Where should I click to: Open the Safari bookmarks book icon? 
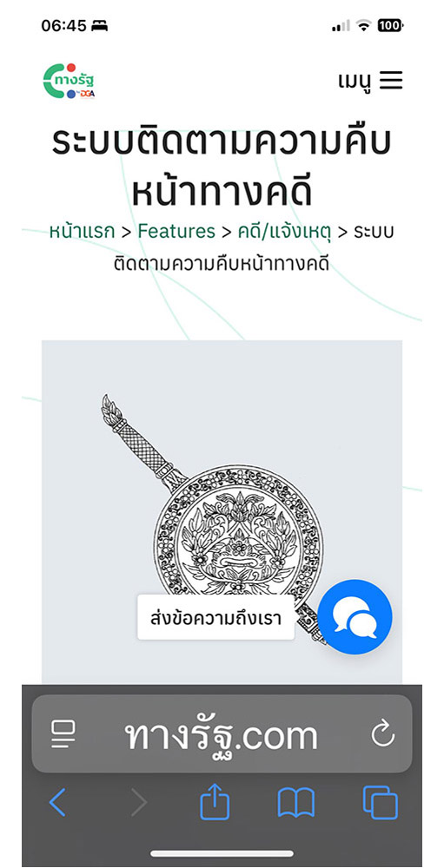(296, 803)
